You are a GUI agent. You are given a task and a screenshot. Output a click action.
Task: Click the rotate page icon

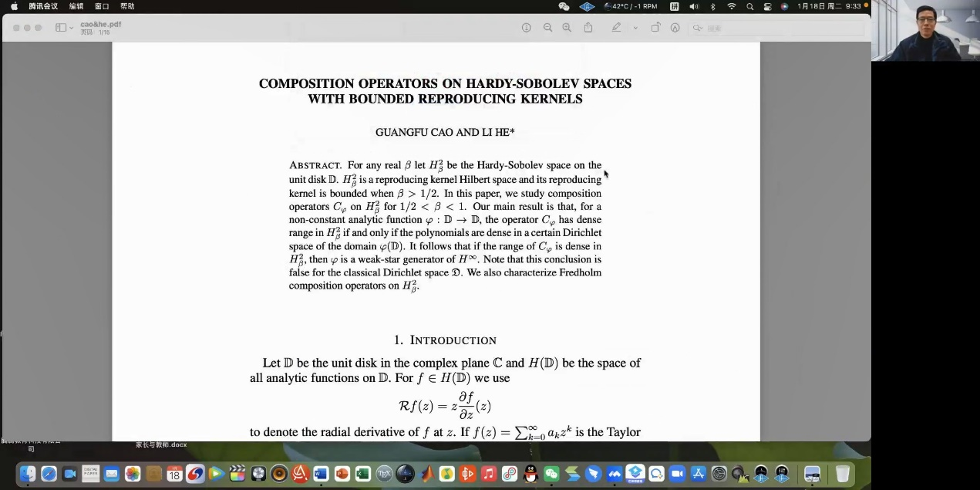[655, 28]
